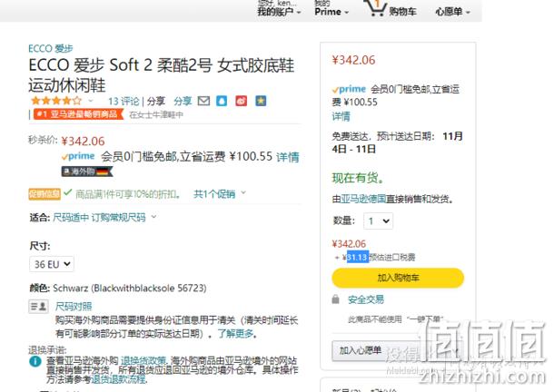Open the 安全交易 link

pyautogui.click(x=366, y=299)
